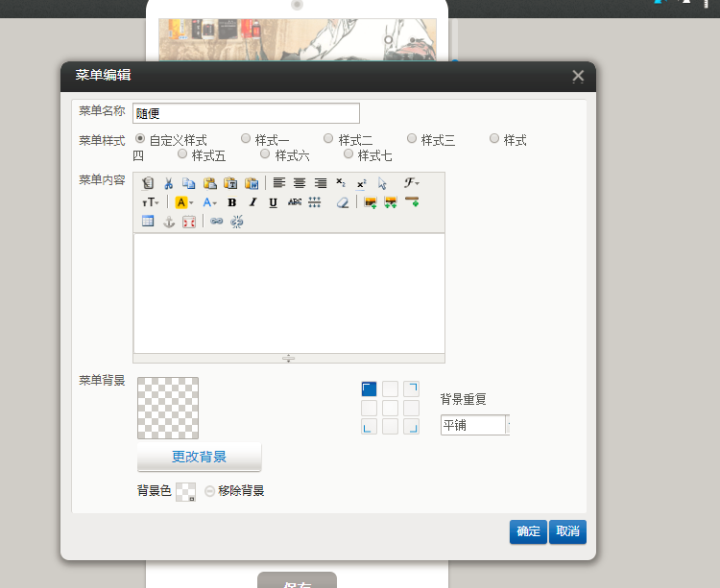720x588 pixels.
Task: Select the 自定义样式 radio button
Action: click(140, 139)
